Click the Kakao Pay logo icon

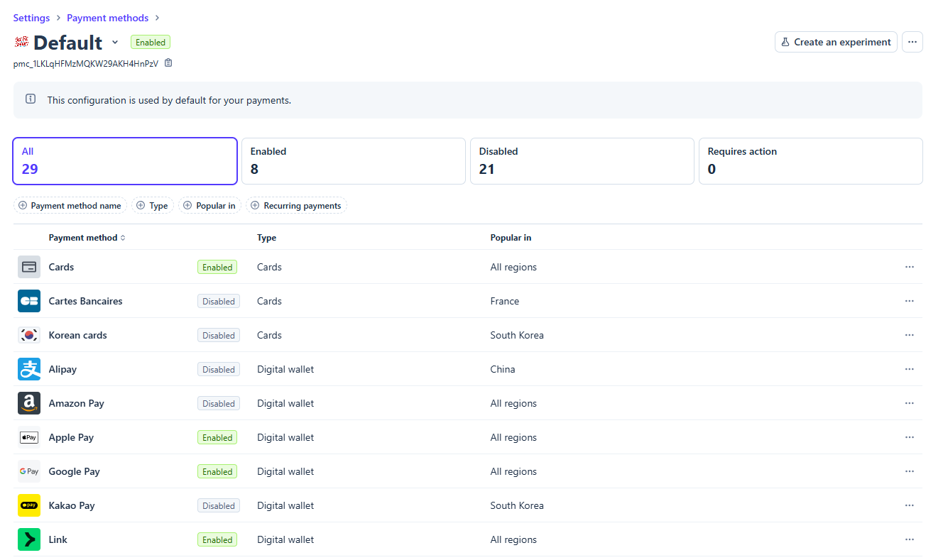[29, 505]
